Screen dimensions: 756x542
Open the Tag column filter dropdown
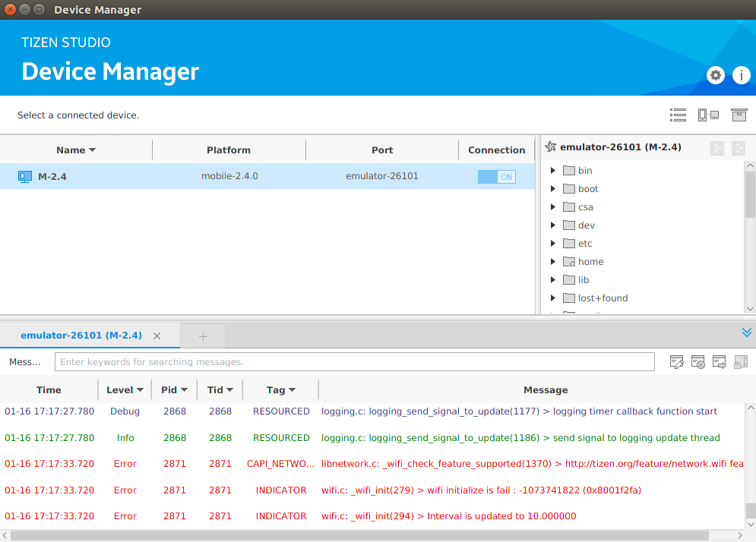pyautogui.click(x=292, y=390)
